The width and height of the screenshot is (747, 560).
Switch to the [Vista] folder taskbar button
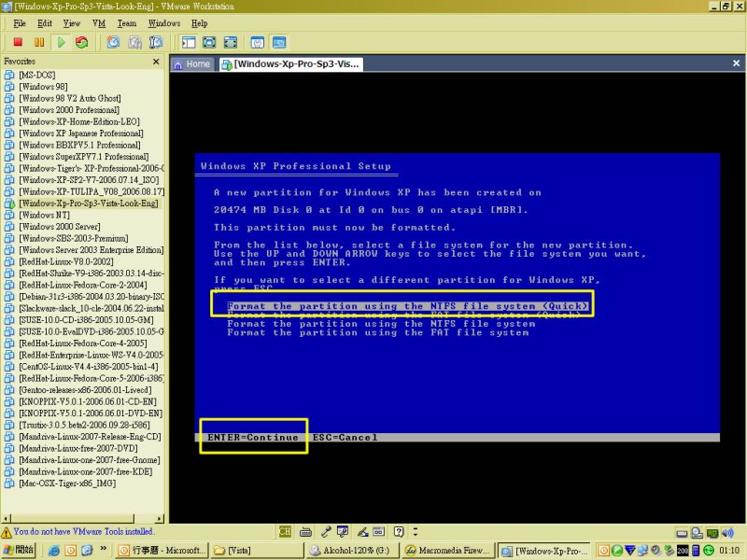tap(257, 551)
